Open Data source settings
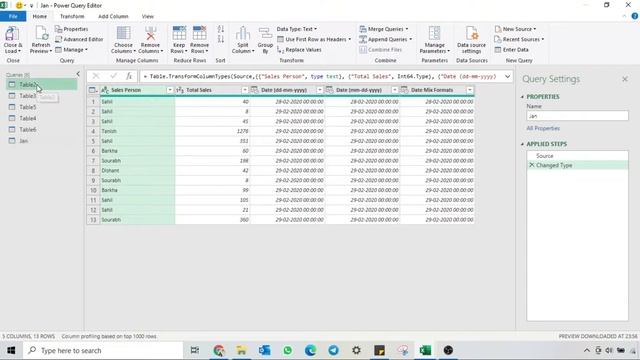640x360 pixels. tap(471, 40)
